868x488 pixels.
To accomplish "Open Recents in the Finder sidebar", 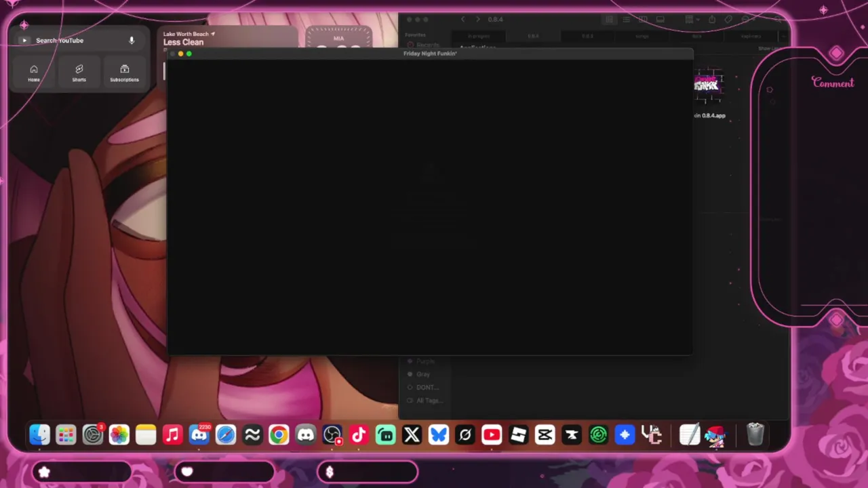I will click(423, 45).
